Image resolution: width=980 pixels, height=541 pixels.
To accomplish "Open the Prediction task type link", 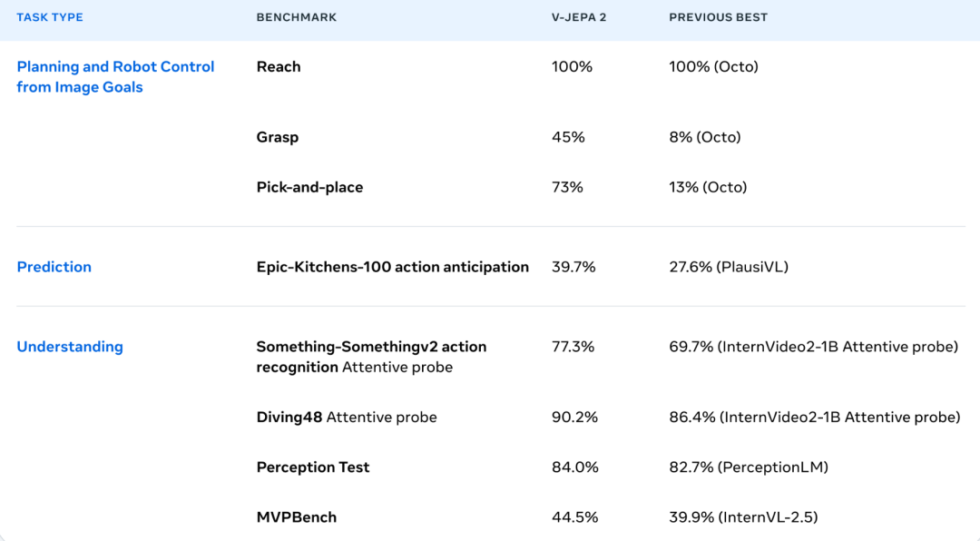I will pos(54,267).
